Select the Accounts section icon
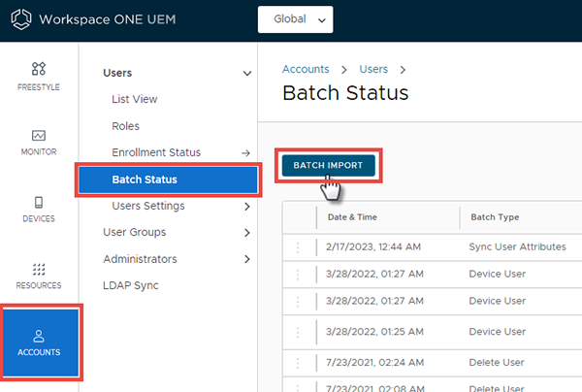The image size is (582, 392). (39, 336)
